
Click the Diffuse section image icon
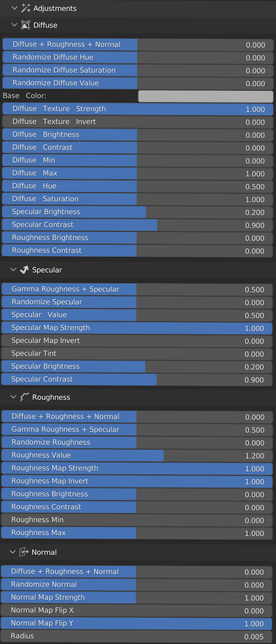24,25
